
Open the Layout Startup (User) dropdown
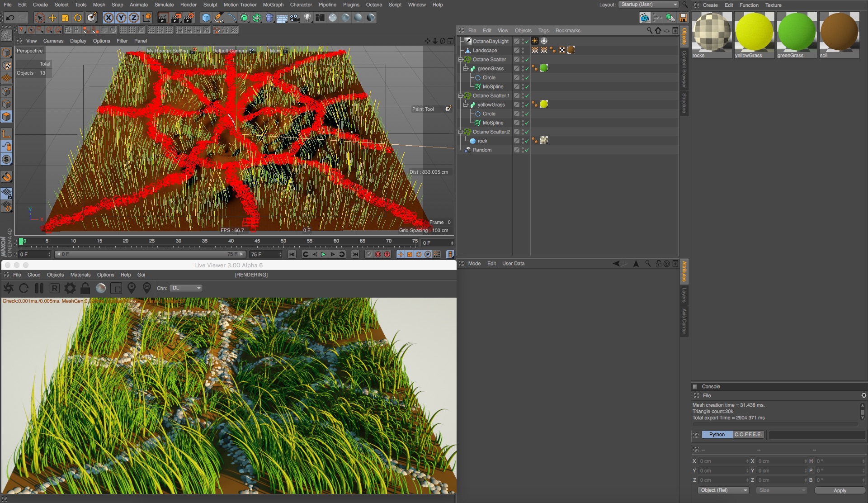click(x=649, y=5)
